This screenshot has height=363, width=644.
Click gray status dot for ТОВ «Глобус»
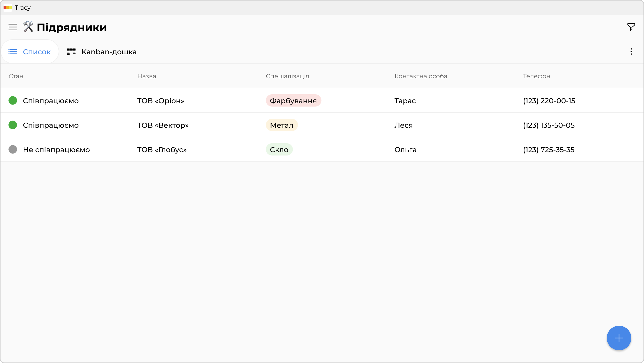13,149
